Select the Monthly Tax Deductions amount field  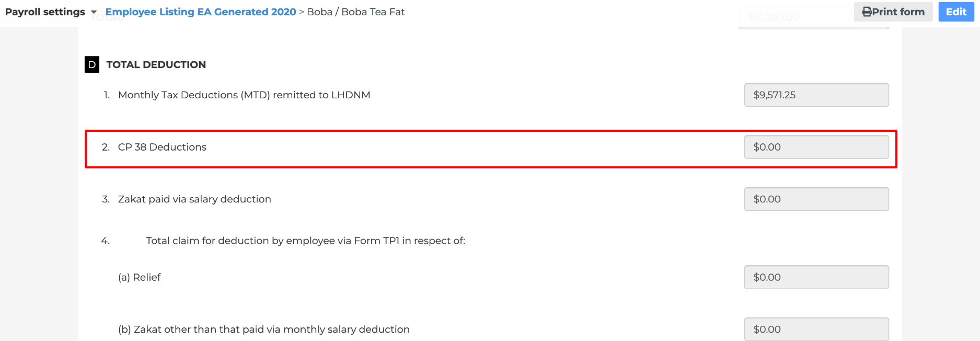tap(816, 95)
